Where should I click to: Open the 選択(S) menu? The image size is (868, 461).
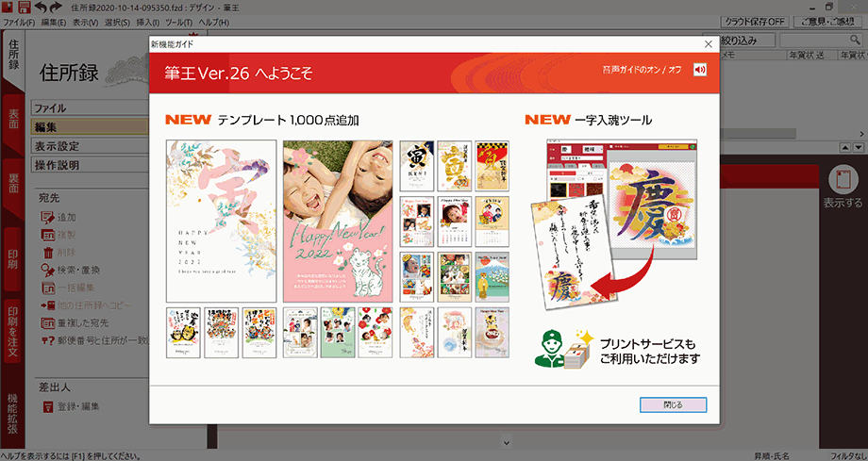(117, 22)
